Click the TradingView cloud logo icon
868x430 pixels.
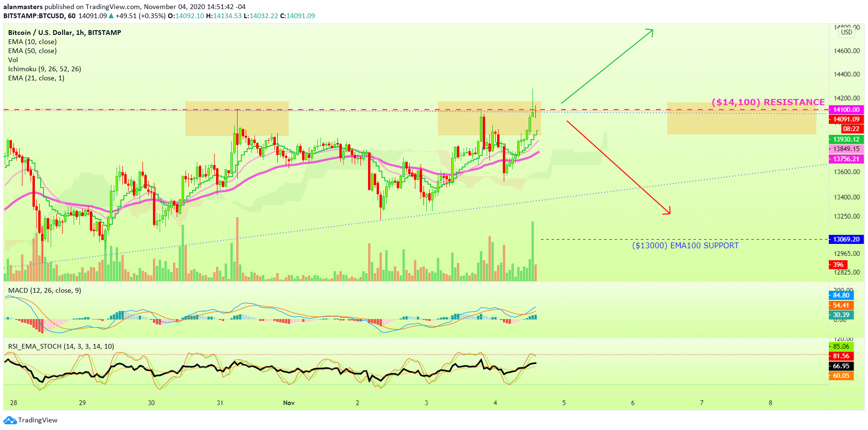coord(10,420)
